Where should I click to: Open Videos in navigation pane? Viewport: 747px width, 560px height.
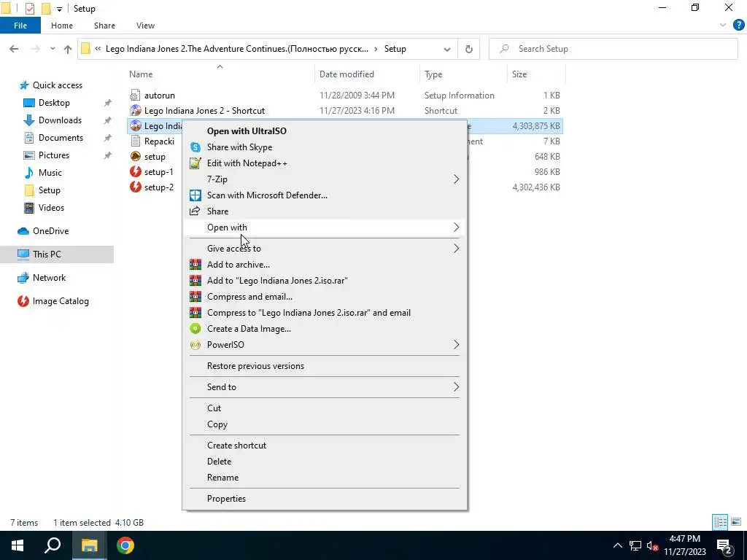[51, 208]
